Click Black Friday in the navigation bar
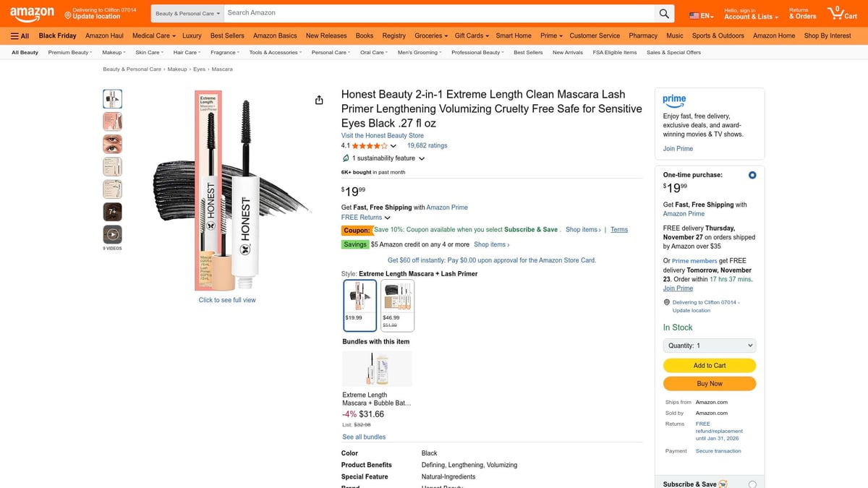This screenshot has width=868, height=488. [57, 35]
